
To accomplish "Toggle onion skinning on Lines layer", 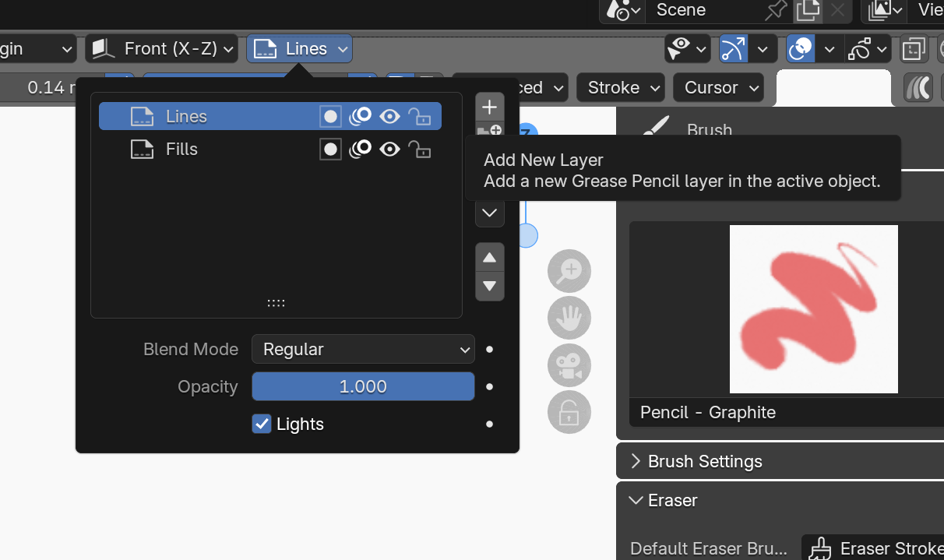I will tap(360, 117).
